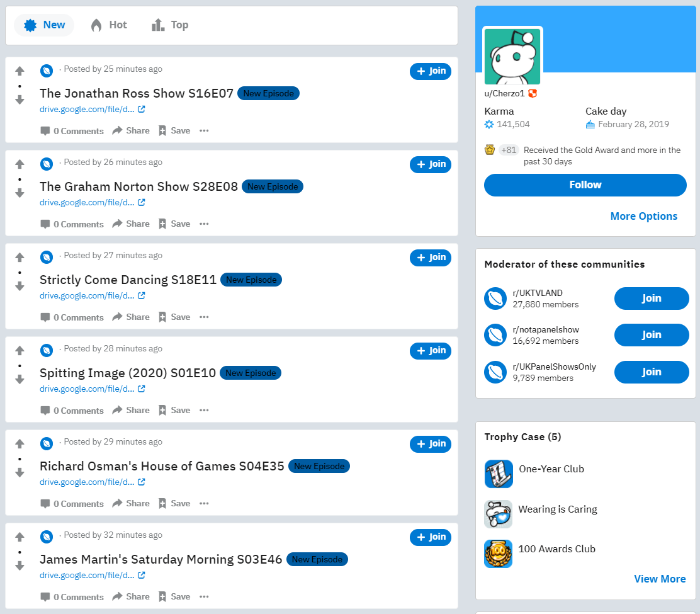Open community icon on Strictly Come Dancing post
The height and width of the screenshot is (614, 700).
[47, 257]
